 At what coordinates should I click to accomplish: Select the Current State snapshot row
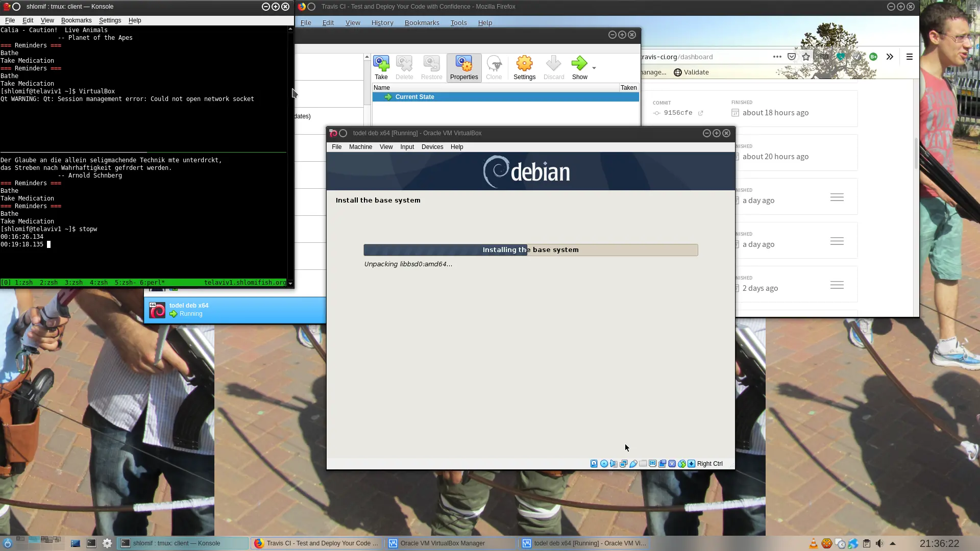[x=505, y=97]
